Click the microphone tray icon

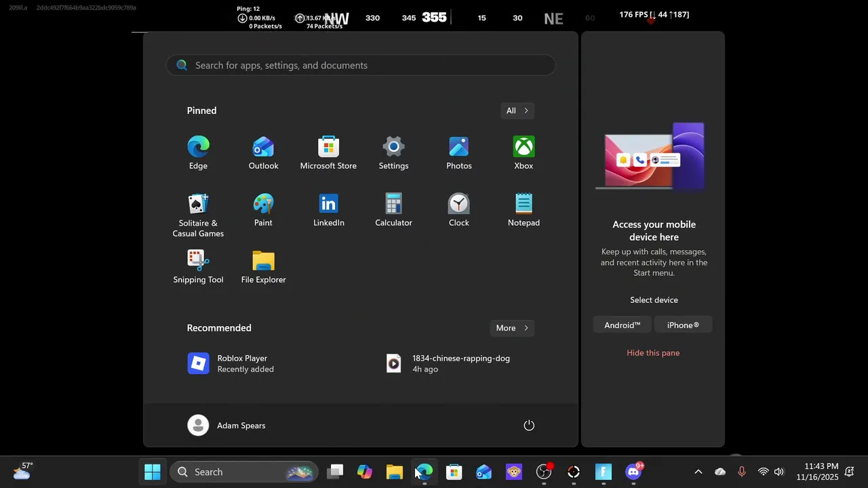click(x=741, y=472)
